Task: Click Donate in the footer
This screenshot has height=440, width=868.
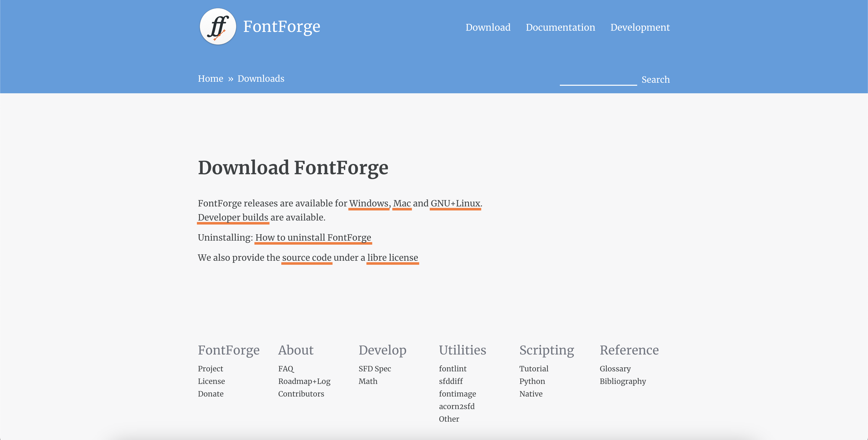Action: 211,394
